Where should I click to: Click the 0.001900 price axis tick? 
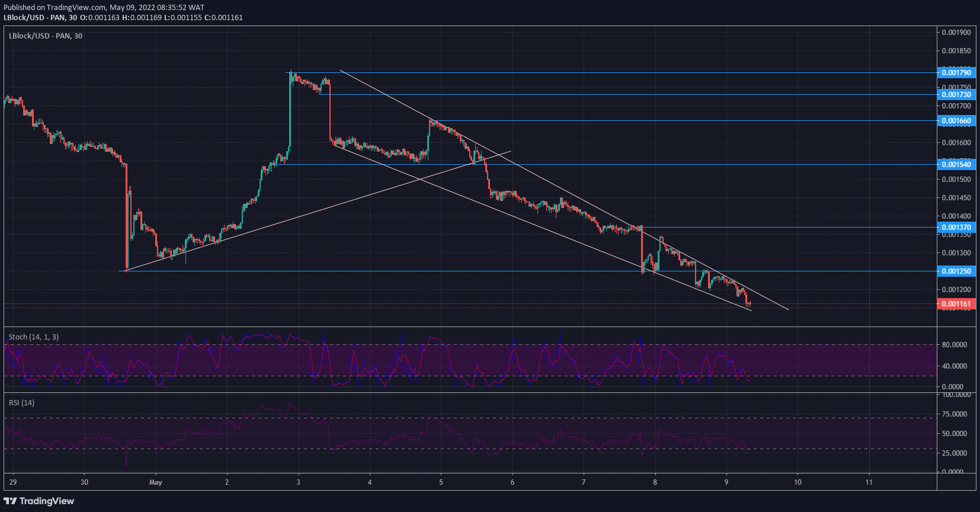tap(956, 33)
